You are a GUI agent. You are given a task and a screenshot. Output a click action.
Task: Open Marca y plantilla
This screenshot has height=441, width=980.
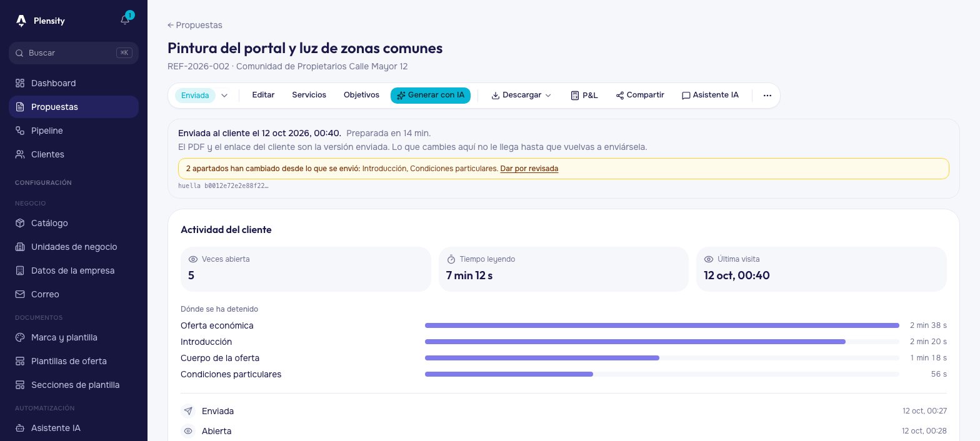(74, 337)
